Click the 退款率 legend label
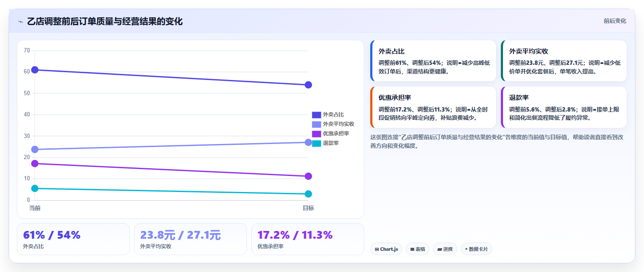Image resolution: width=644 pixels, height=272 pixels. (x=331, y=143)
